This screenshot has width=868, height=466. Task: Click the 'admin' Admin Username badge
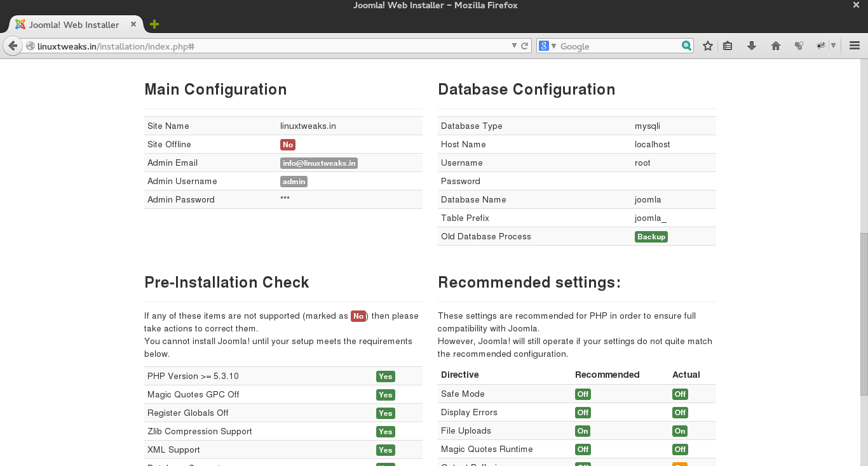pyautogui.click(x=294, y=182)
